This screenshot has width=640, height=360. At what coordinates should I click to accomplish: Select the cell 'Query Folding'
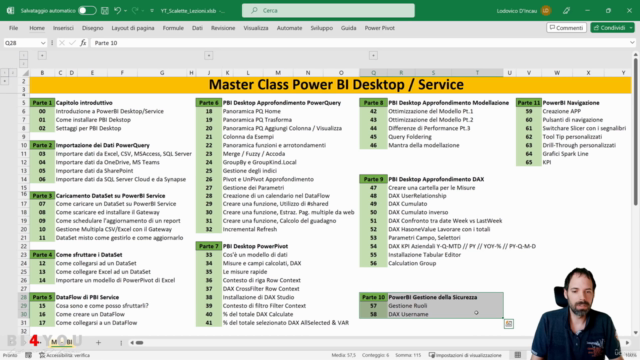click(x=410, y=137)
